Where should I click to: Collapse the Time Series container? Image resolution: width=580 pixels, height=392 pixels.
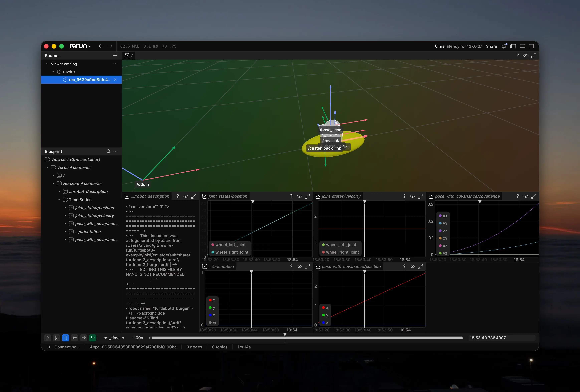(59, 199)
